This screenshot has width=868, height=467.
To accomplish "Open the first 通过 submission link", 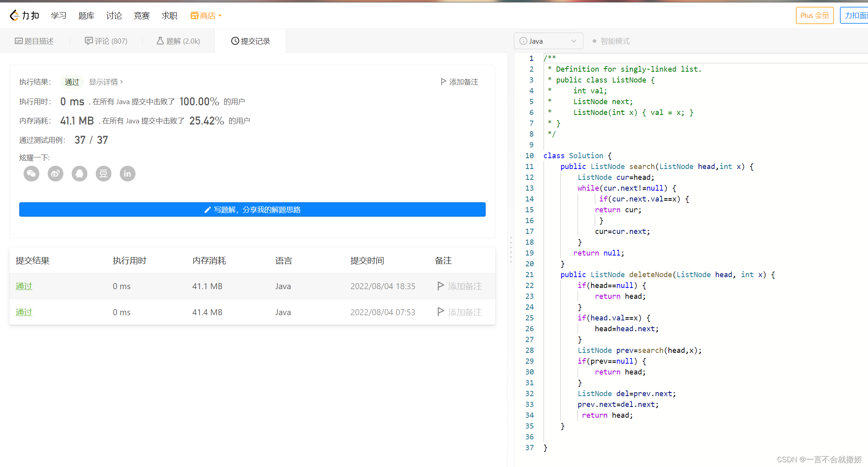I will point(23,286).
